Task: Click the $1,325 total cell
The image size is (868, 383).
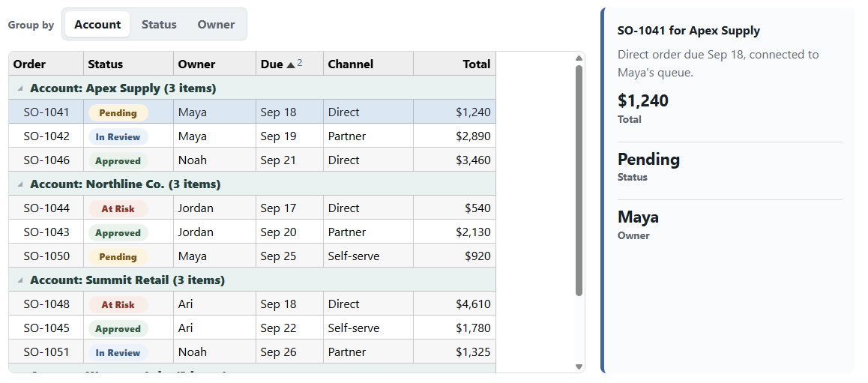Action: (x=454, y=352)
